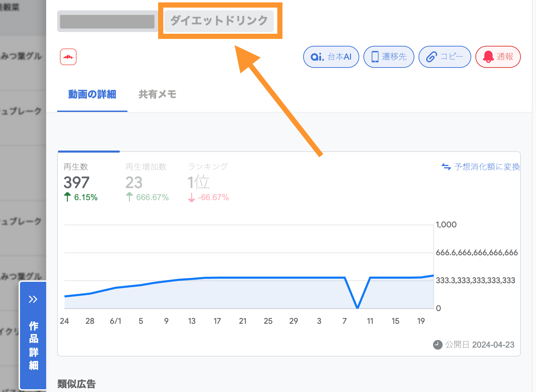Click 予想消化額に変換 link

point(486,167)
